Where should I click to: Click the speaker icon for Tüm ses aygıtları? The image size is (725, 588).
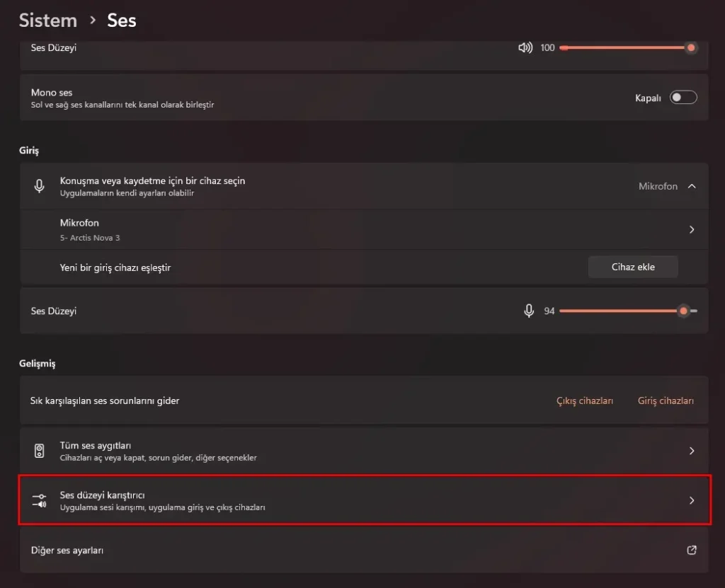[40, 451]
